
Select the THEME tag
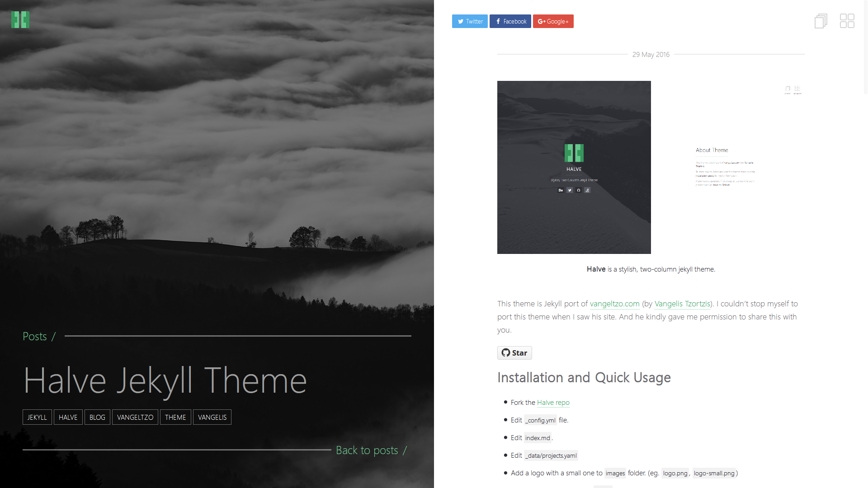tap(175, 417)
